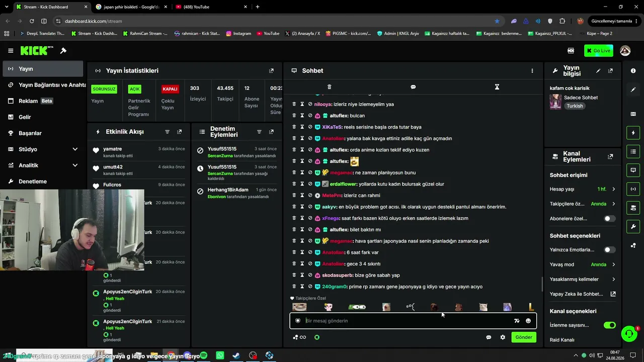Switch to the Google search browser tab
The image size is (644, 362).
(131, 7)
